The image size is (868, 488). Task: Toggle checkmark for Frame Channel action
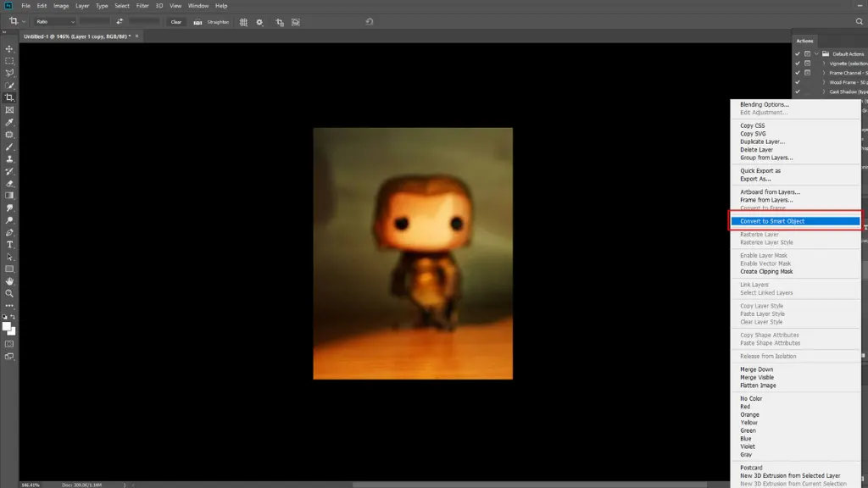click(x=798, y=73)
